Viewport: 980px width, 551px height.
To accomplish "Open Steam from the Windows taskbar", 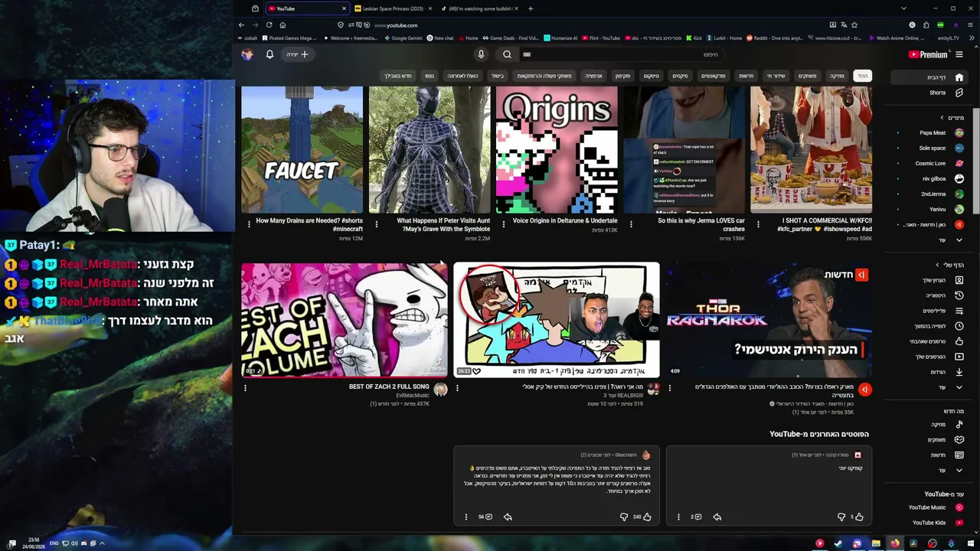I will (838, 543).
